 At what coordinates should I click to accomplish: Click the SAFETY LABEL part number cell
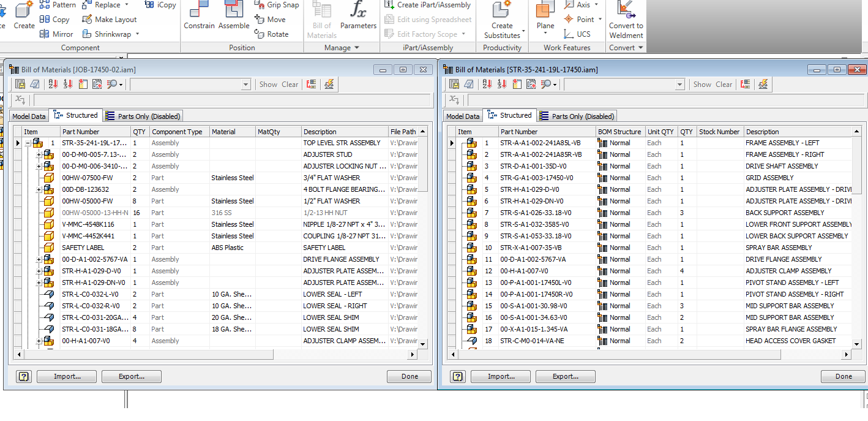[x=95, y=248]
